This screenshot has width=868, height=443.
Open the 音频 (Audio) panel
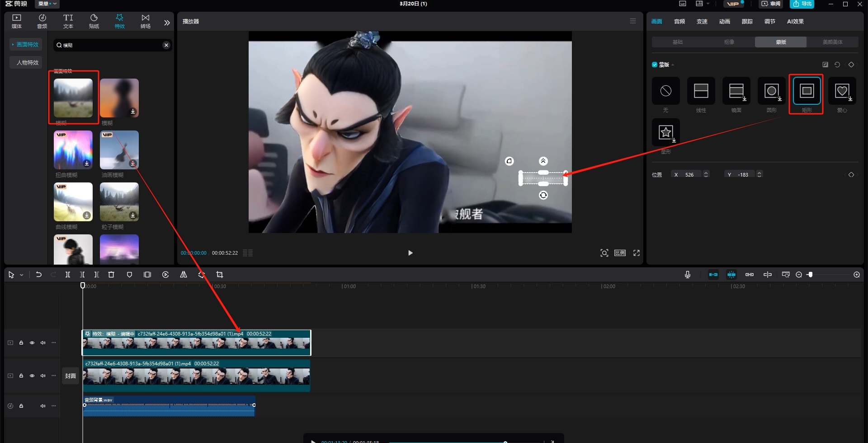(x=42, y=21)
